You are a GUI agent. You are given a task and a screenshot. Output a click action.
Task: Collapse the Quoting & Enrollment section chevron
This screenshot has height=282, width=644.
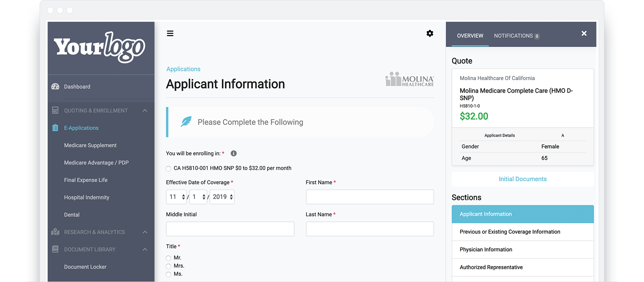(x=145, y=111)
